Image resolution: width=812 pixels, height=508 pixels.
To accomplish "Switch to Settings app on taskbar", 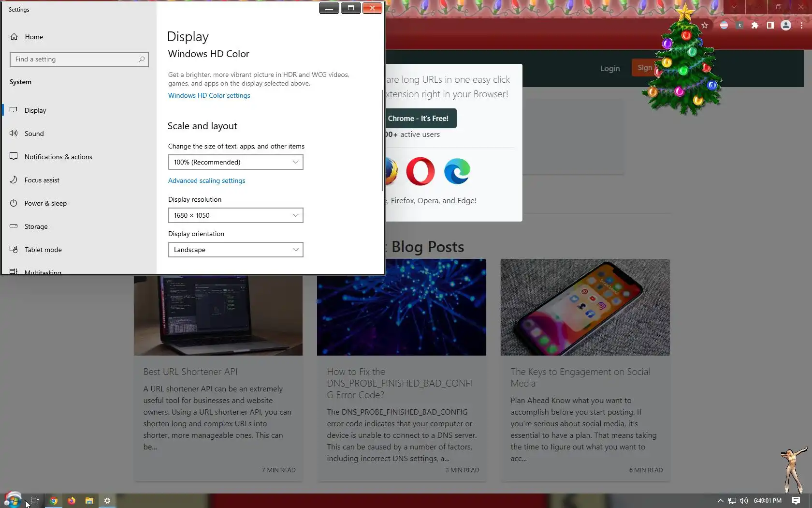I will (x=107, y=501).
